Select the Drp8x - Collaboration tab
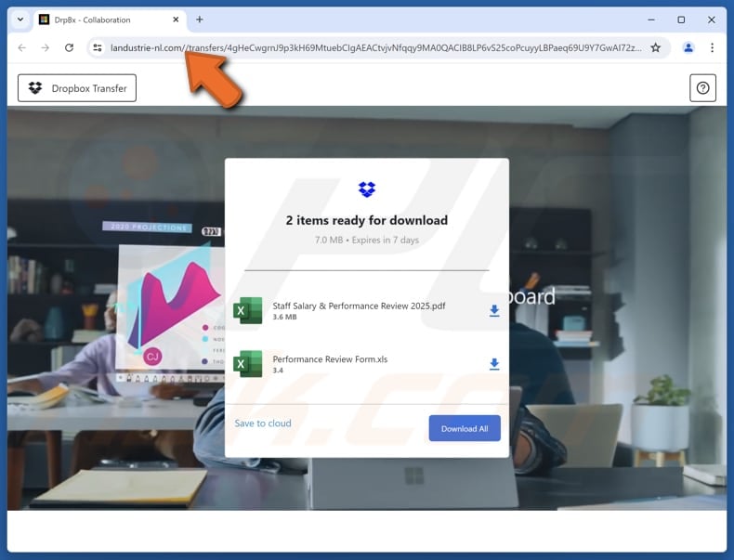734x560 pixels. coord(110,20)
